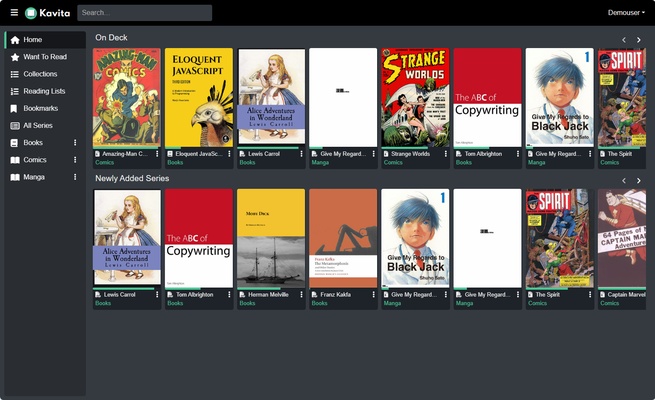Click the Search input field
Screen dimensions: 655x400
[144, 13]
